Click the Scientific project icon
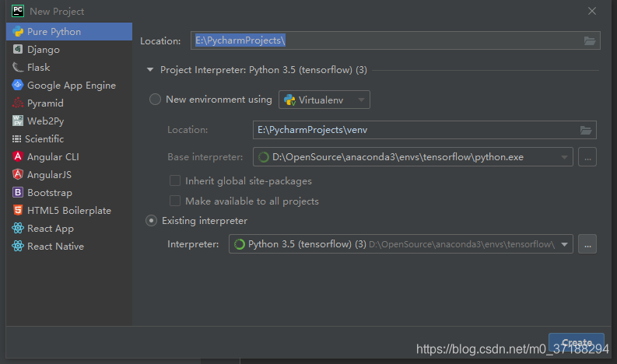This screenshot has width=617, height=364. pos(16,139)
